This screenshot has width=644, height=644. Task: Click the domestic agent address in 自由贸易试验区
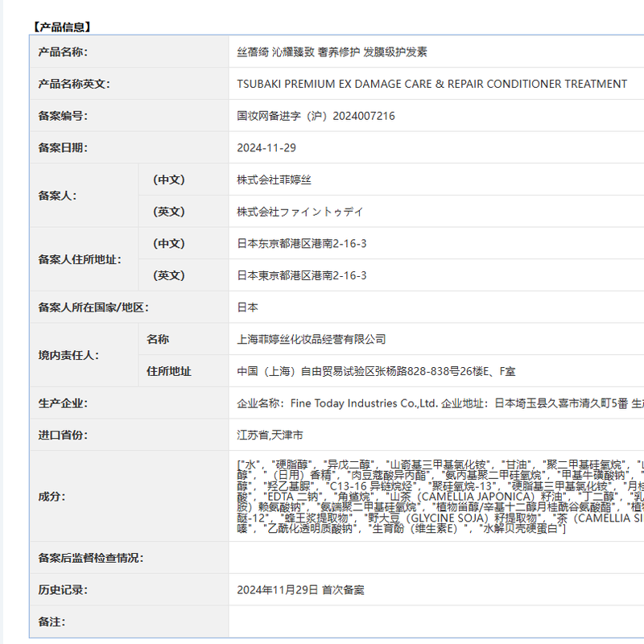click(x=376, y=371)
